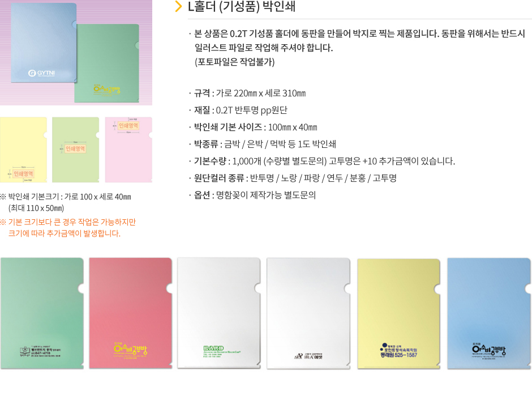The image size is (532, 404).
Task: View the white holder with A'예셋 logo
Action: click(x=308, y=313)
